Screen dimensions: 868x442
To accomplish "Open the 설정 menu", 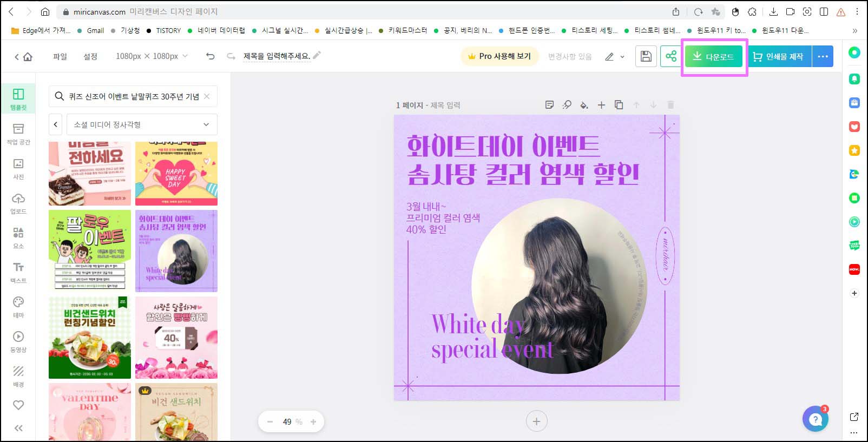I will pyautogui.click(x=90, y=56).
